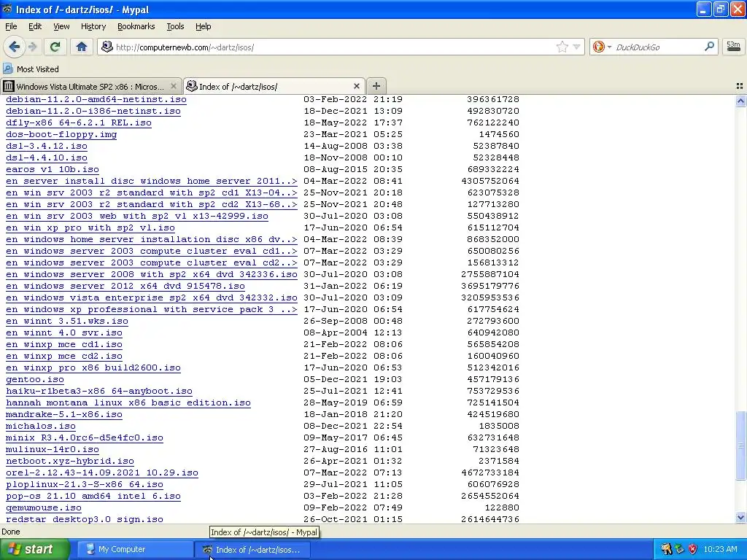Download en_winxp_mce_cd1.iso
Screen dimensions: 747x560
pyautogui.click(x=64, y=344)
